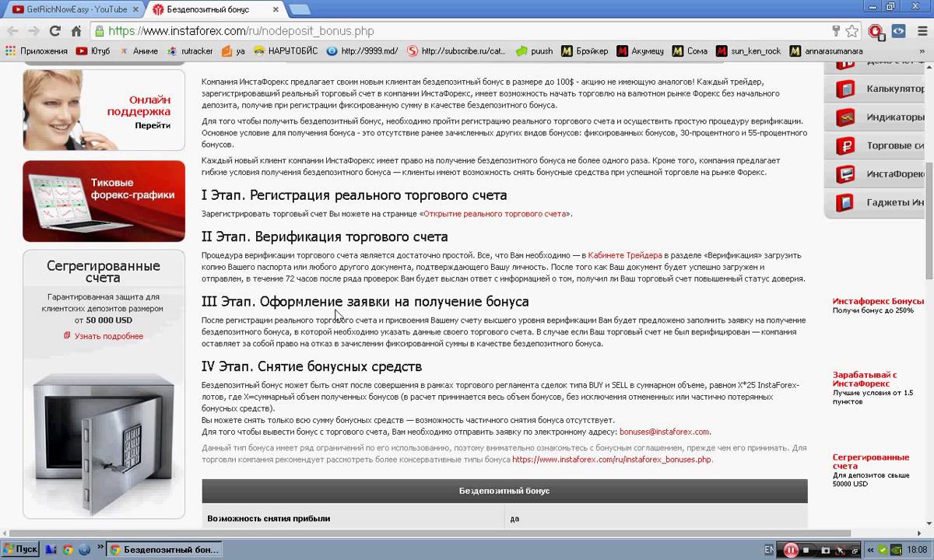Go back with the browser back arrow

click(x=12, y=31)
